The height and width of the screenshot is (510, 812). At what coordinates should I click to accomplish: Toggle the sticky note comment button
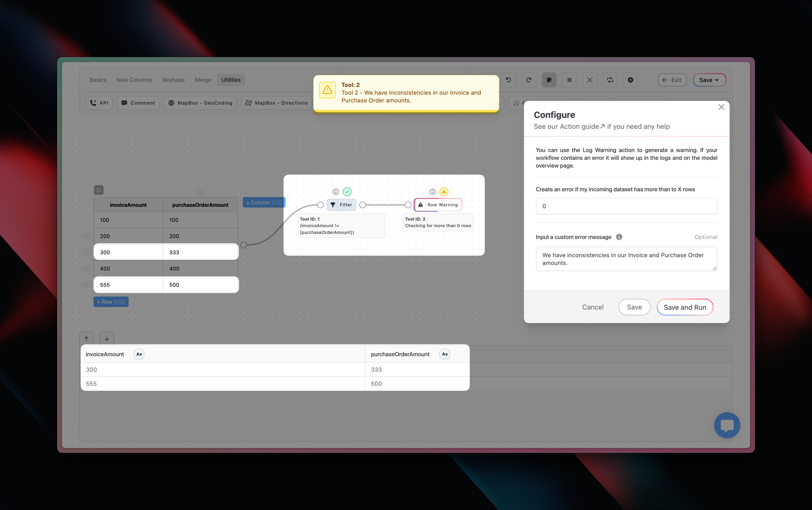coord(549,80)
